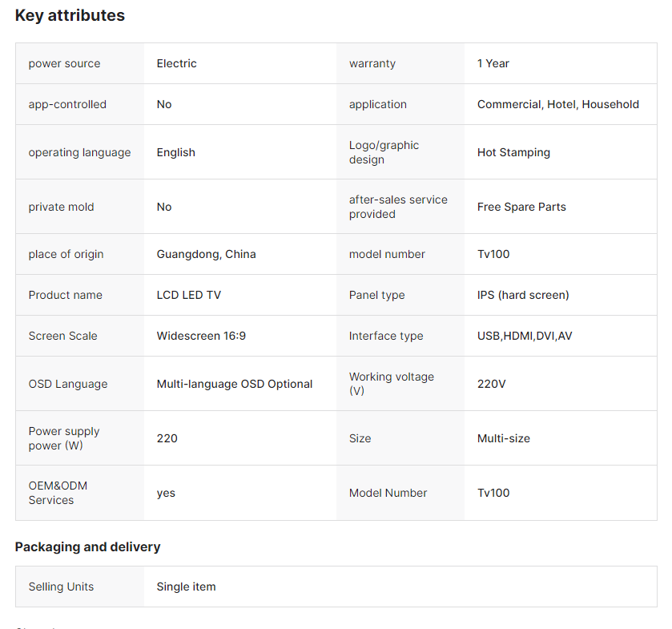Image resolution: width=672 pixels, height=629 pixels.
Task: Click the '220V' working voltage value
Action: coord(491,384)
